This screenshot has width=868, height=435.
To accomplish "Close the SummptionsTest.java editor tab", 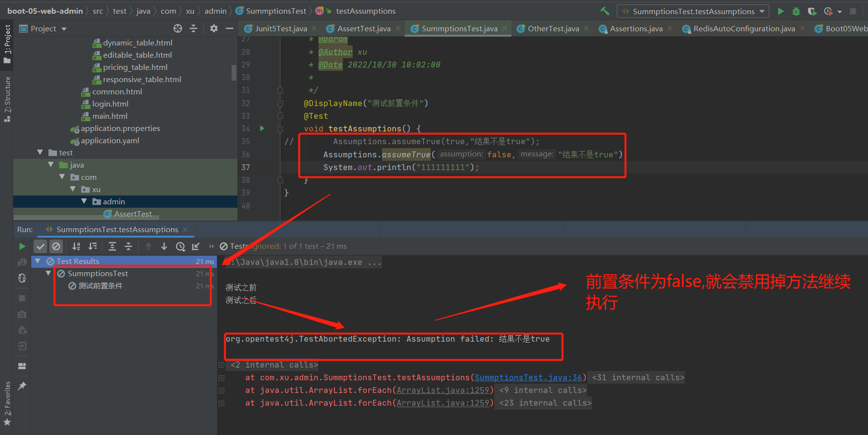I will click(506, 29).
